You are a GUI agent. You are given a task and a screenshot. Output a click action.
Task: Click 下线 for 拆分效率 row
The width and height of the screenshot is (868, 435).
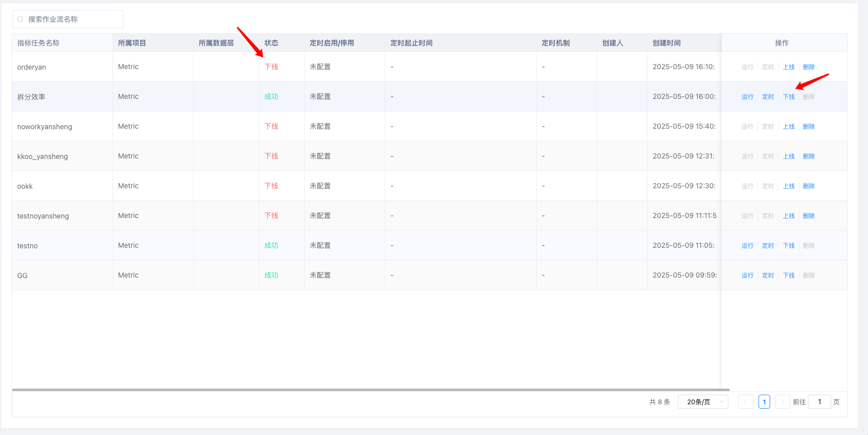point(789,97)
